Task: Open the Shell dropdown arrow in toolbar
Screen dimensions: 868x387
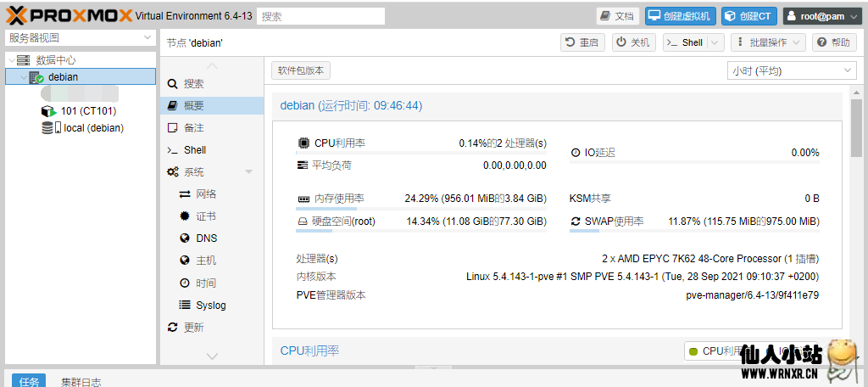Action: click(x=715, y=42)
